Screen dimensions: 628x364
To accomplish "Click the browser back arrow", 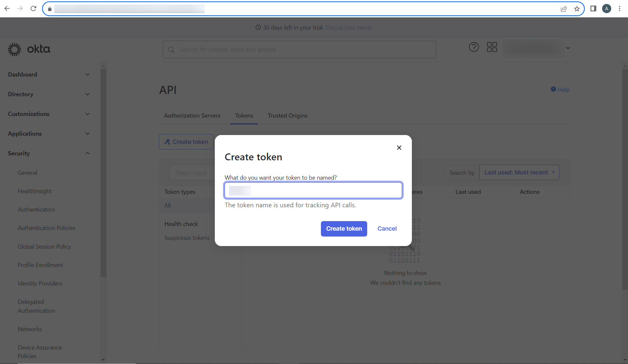I will [x=7, y=9].
